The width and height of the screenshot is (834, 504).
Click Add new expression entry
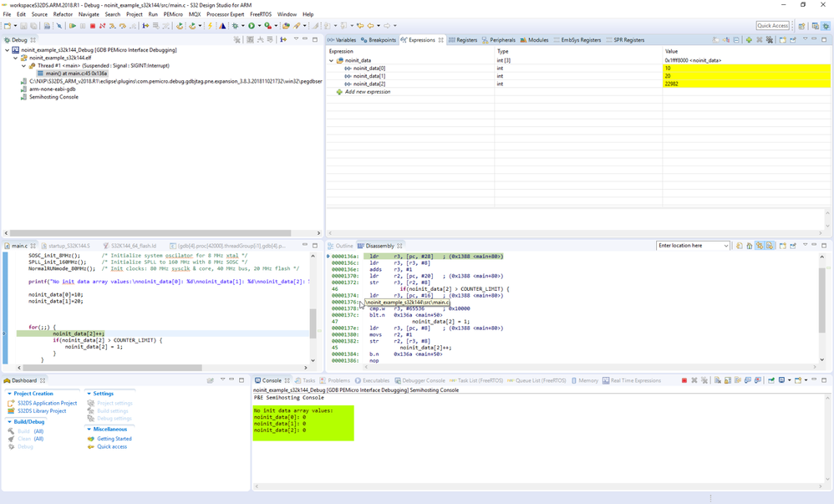coord(368,92)
